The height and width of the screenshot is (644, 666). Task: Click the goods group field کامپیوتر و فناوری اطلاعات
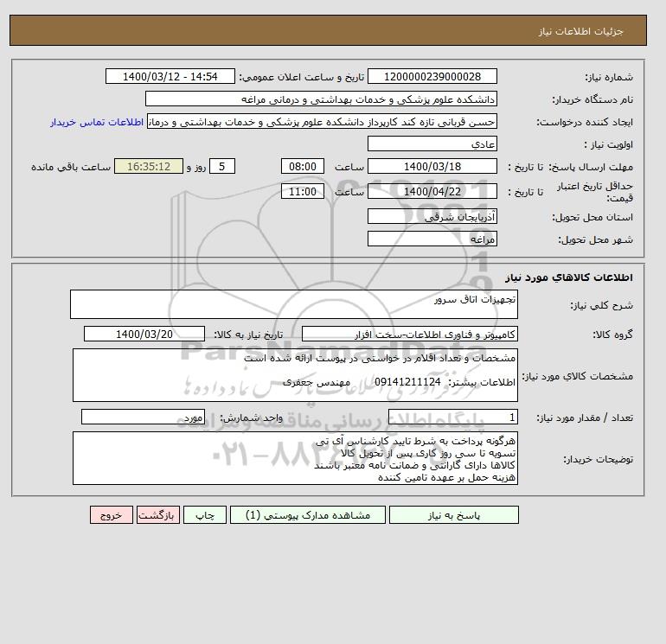coord(410,334)
